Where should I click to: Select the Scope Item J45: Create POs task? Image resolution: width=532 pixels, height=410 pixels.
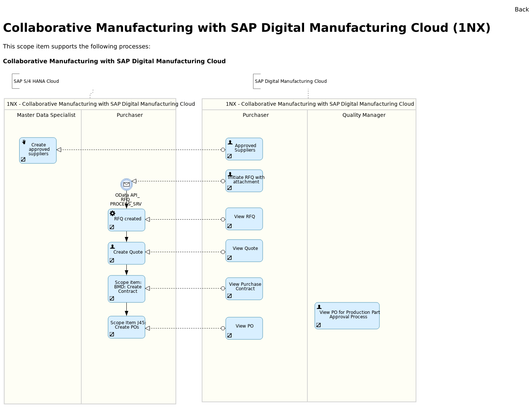(x=126, y=327)
